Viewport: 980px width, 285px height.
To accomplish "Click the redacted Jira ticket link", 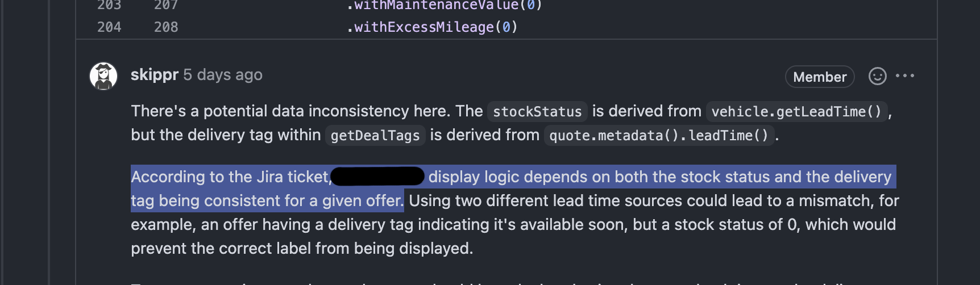I will coord(377,177).
